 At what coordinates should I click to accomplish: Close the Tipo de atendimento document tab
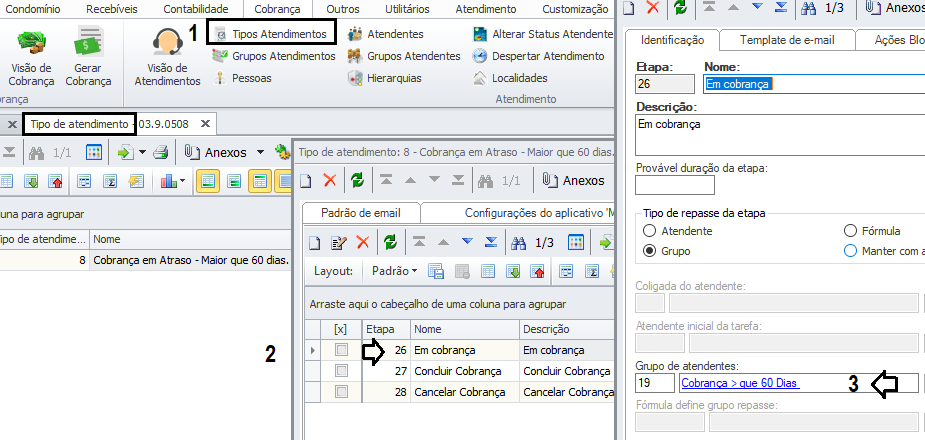coord(205,124)
